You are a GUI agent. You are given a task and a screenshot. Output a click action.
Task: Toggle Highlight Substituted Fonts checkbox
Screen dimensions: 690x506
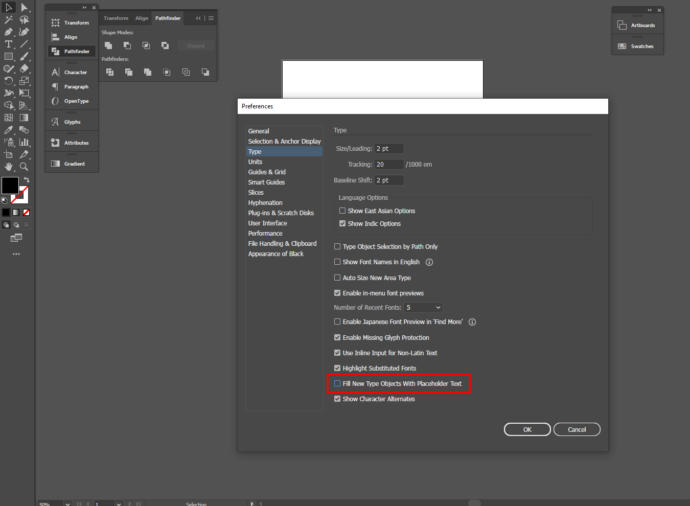pyautogui.click(x=337, y=368)
